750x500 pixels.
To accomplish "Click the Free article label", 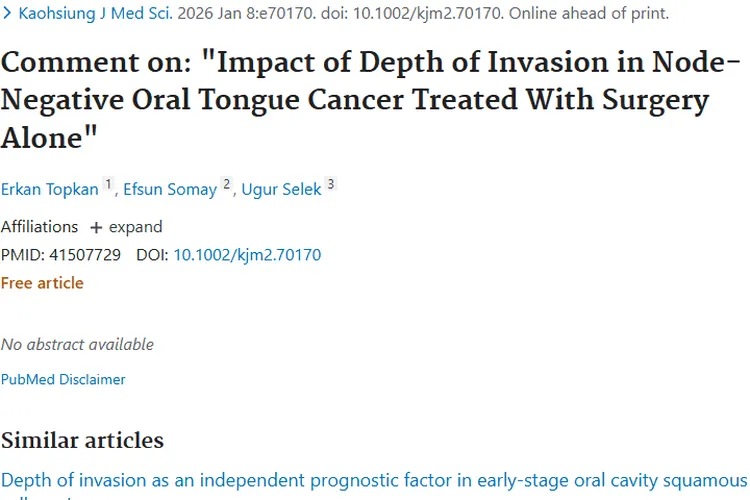I will pyautogui.click(x=42, y=283).
